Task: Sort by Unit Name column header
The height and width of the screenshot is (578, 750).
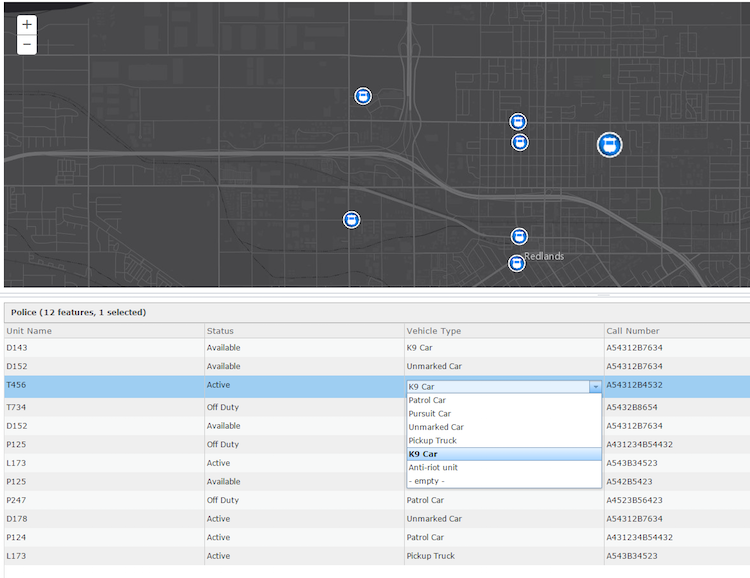Action: (x=30, y=331)
